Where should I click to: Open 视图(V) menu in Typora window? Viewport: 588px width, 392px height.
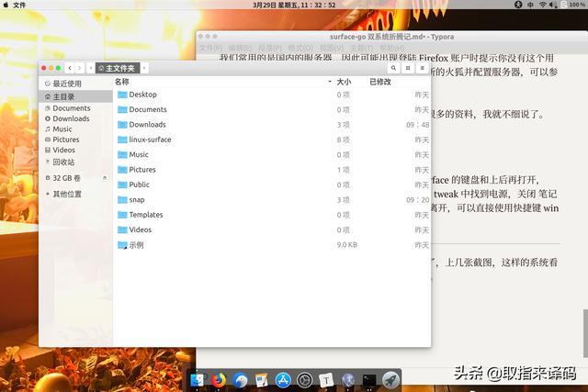coord(332,48)
